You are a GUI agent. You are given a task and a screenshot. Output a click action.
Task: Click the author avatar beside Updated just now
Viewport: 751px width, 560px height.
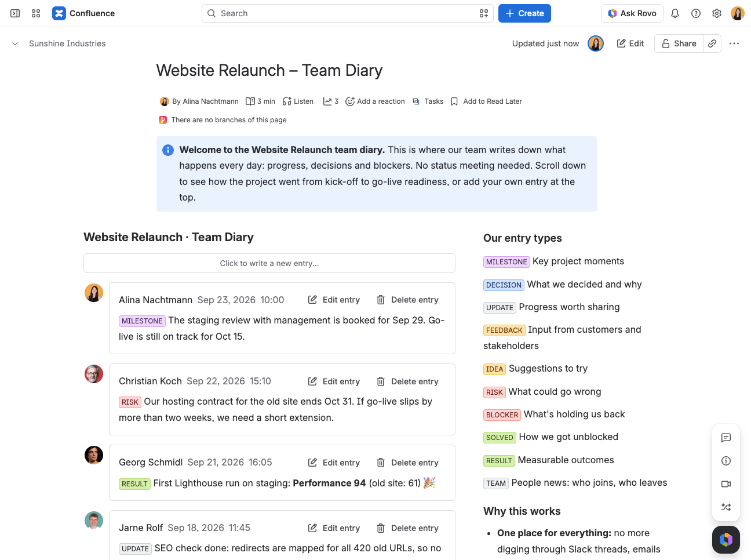(596, 43)
